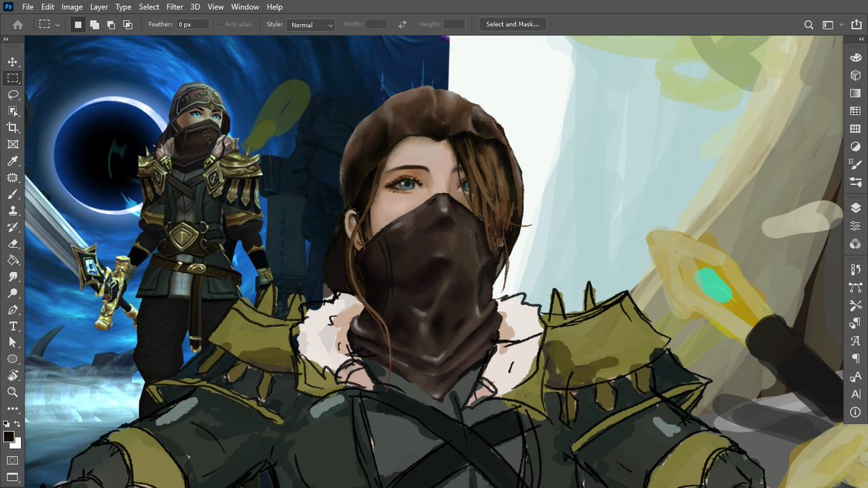Choose Intersect with Selection mode

pyautogui.click(x=127, y=25)
